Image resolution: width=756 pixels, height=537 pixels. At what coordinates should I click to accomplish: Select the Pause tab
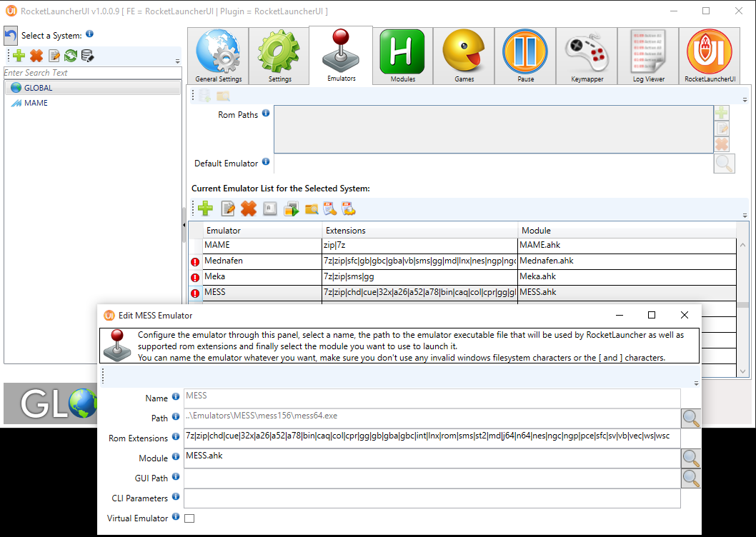point(524,56)
